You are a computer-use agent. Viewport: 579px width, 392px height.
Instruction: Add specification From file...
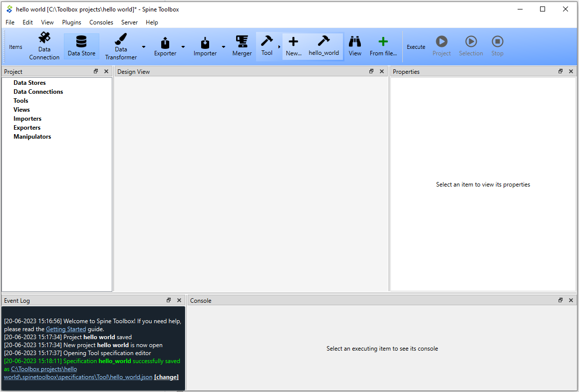[x=383, y=46]
